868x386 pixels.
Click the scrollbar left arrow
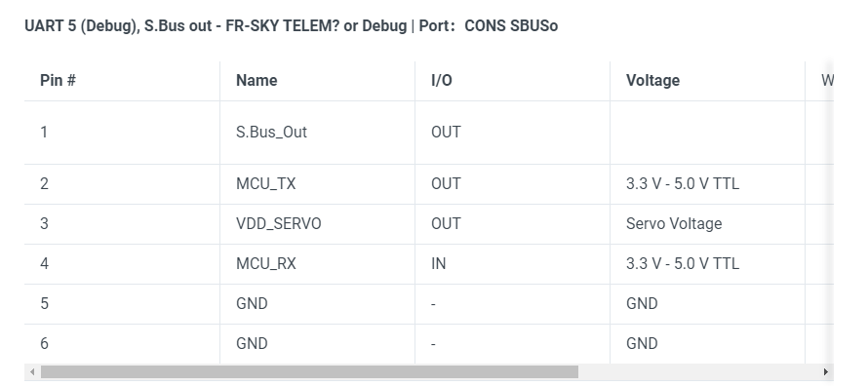32,372
